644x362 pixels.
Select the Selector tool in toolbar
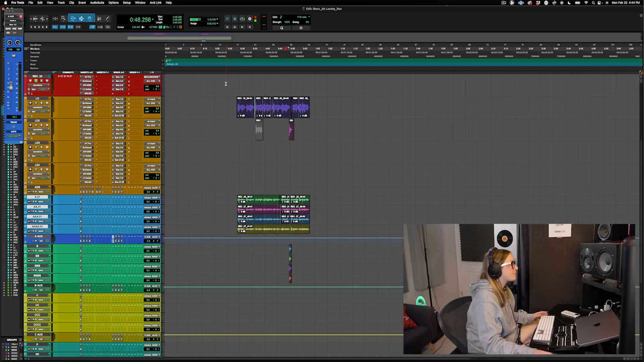82,18
